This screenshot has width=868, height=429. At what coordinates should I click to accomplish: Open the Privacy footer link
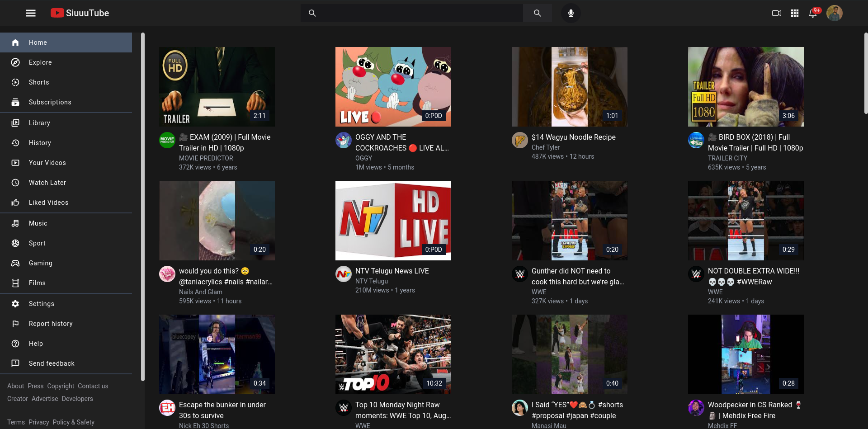pyautogui.click(x=39, y=422)
